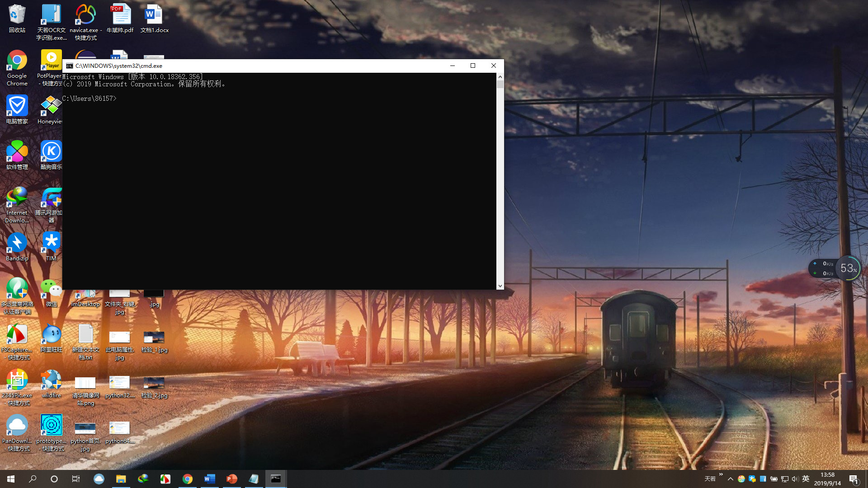
Task: Minimize the cmd.exe window
Action: coord(452,66)
